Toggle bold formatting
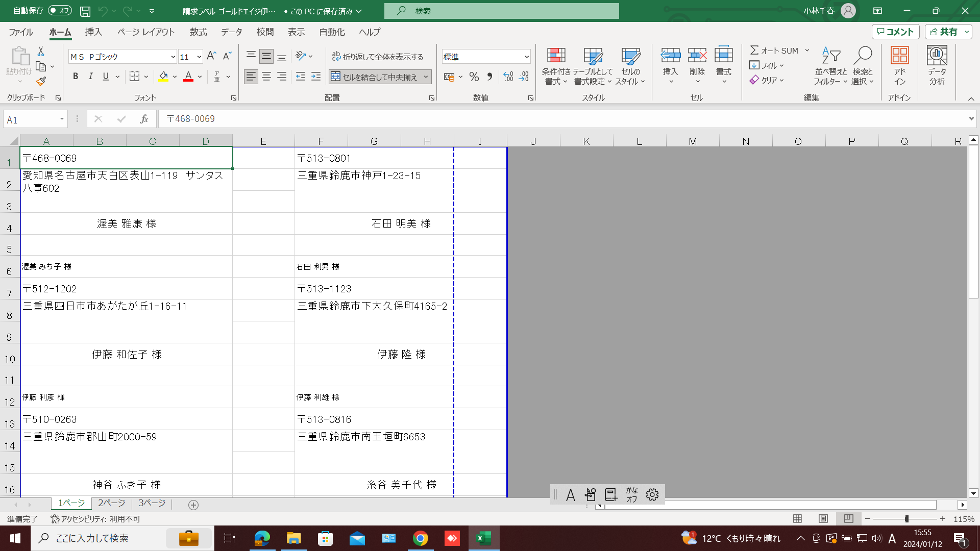The image size is (980, 551). click(76, 77)
